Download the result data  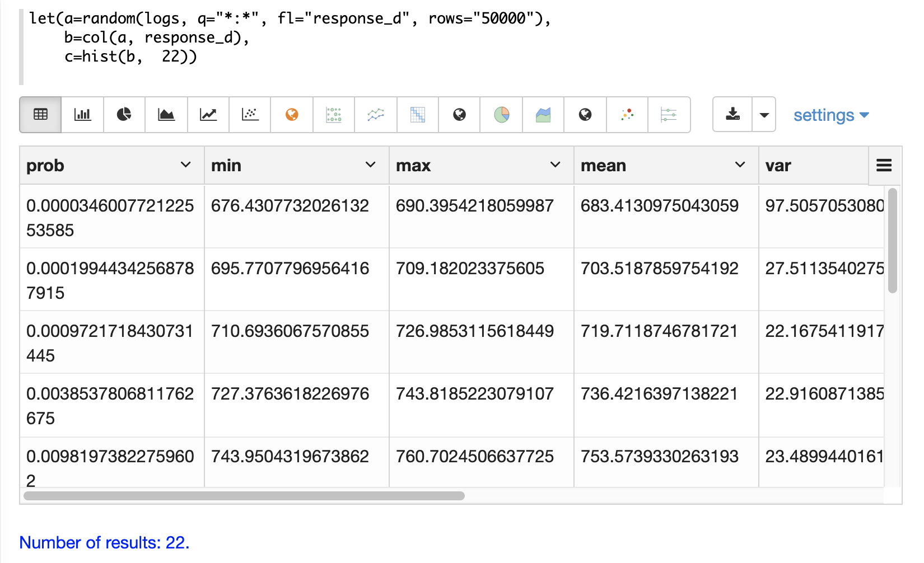pos(732,115)
